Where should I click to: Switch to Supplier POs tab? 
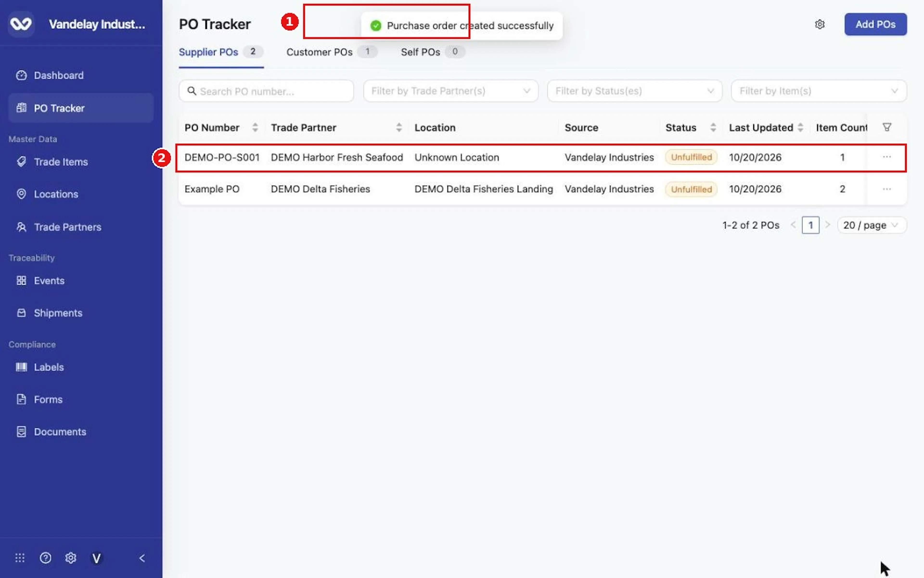(x=221, y=52)
